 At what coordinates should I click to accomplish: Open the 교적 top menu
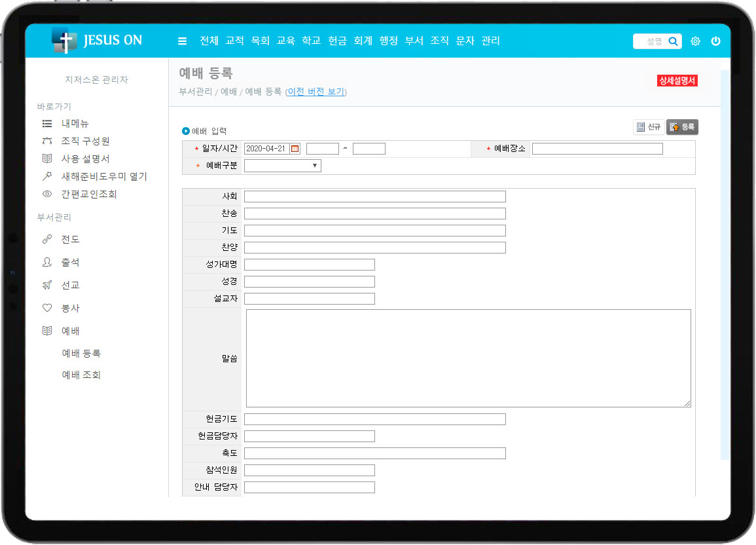(234, 41)
